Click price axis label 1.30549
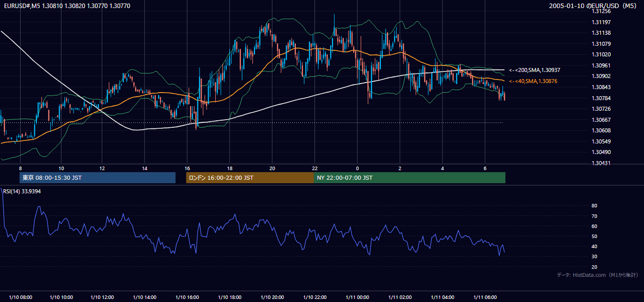The image size is (644, 302). coord(601,141)
